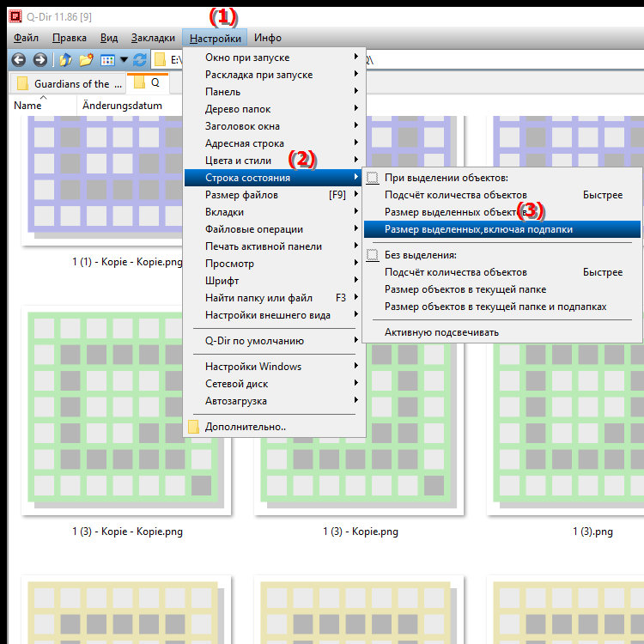Open the Инфо menu

[x=267, y=38]
